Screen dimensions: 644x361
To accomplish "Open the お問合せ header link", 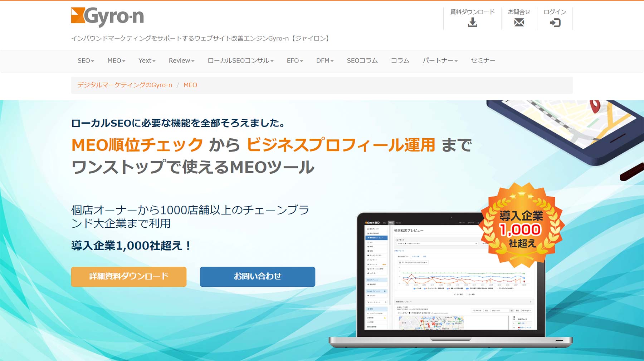I will (x=519, y=19).
